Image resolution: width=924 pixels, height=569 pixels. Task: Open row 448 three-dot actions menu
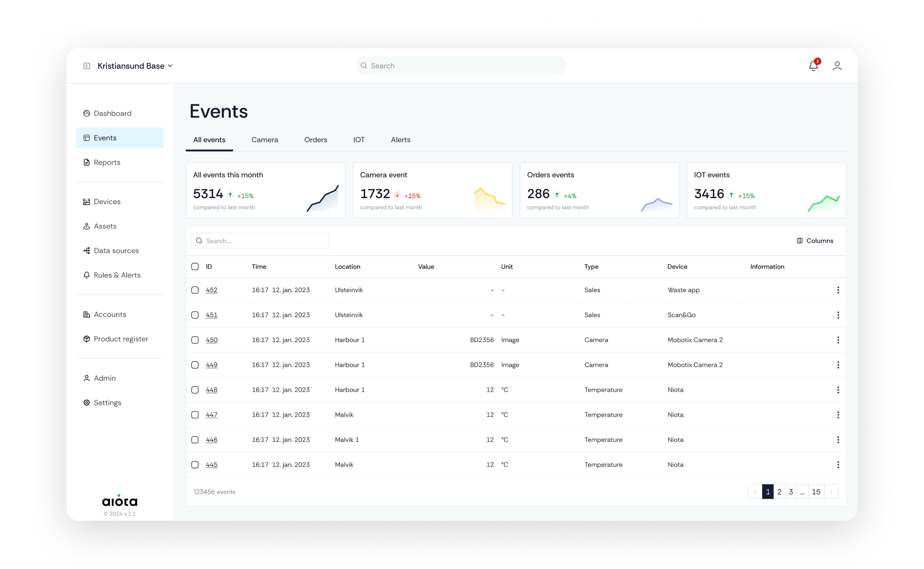click(x=838, y=390)
